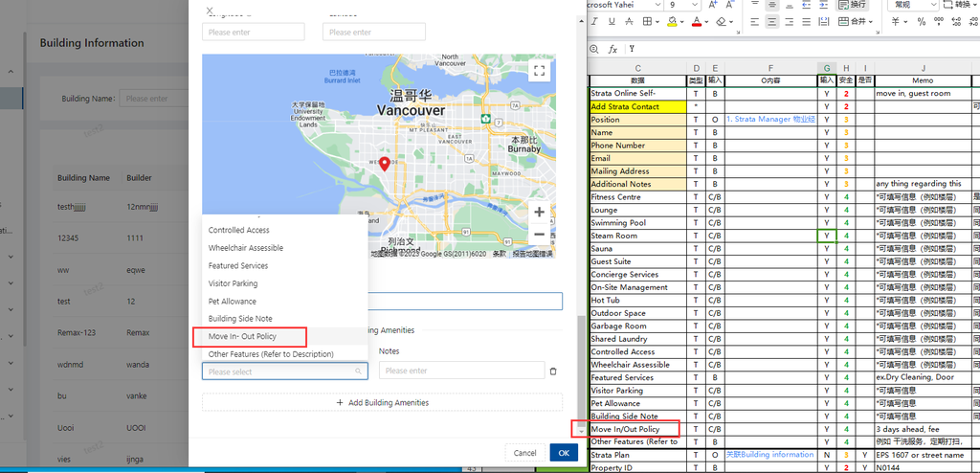Screen dimensions: 980x473
Task: Click the map fullscreen toggle icon
Action: 540,70
